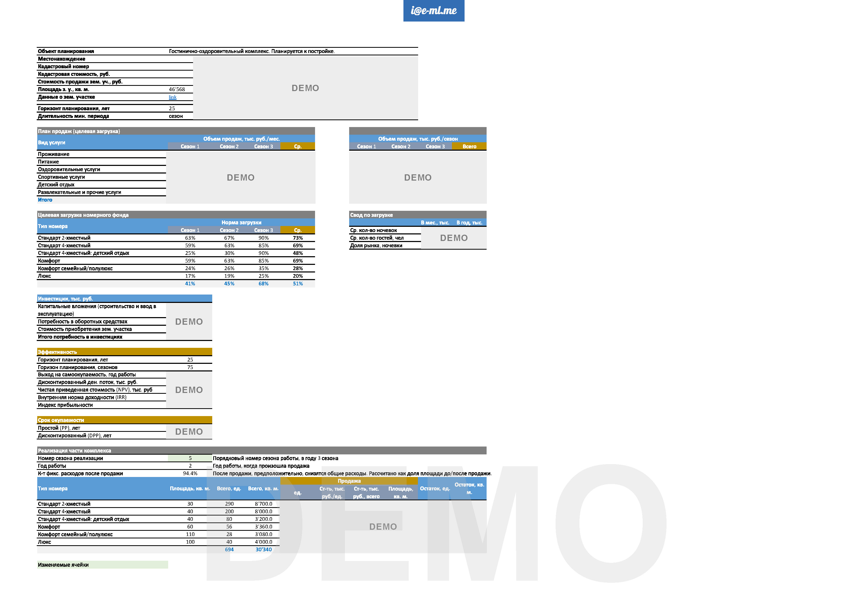Select the planned area value 46'568
This screenshot has height=614, width=868.
pyautogui.click(x=177, y=89)
